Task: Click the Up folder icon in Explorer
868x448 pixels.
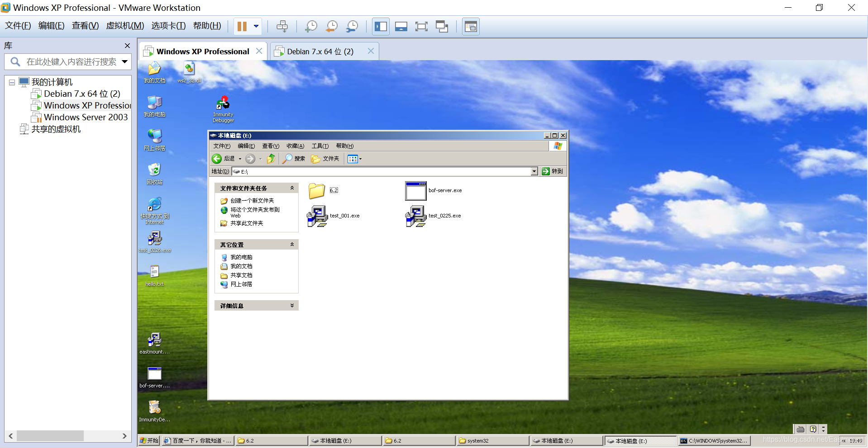Action: pos(271,159)
